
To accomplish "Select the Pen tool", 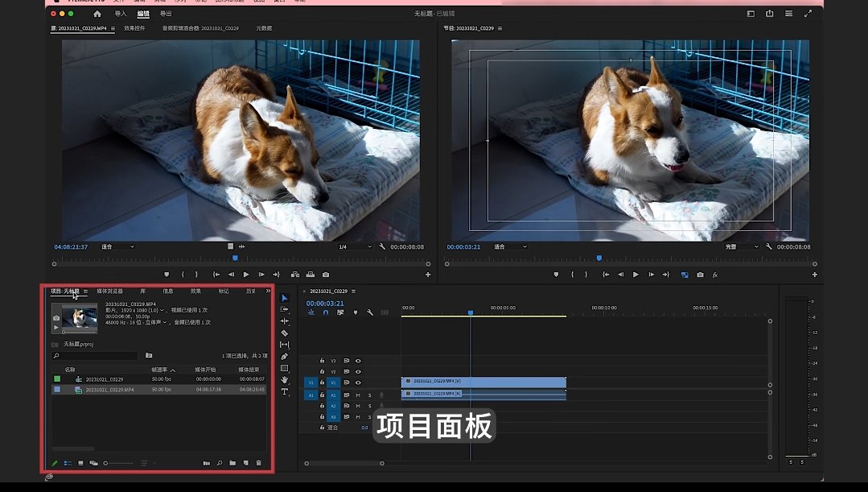I will [285, 356].
